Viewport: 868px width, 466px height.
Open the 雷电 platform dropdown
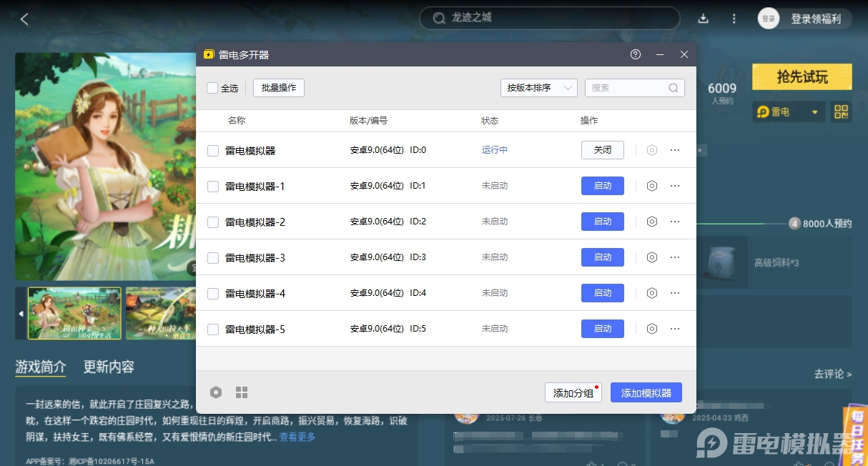[788, 111]
